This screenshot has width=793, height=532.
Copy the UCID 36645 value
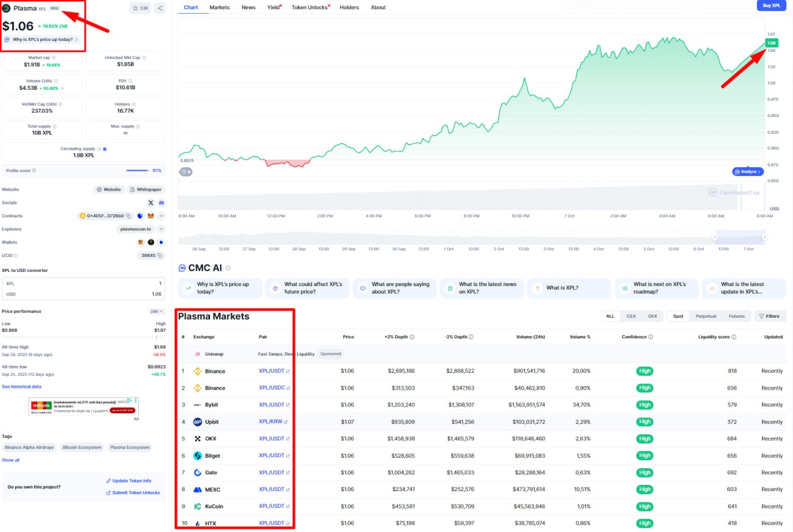click(x=160, y=255)
